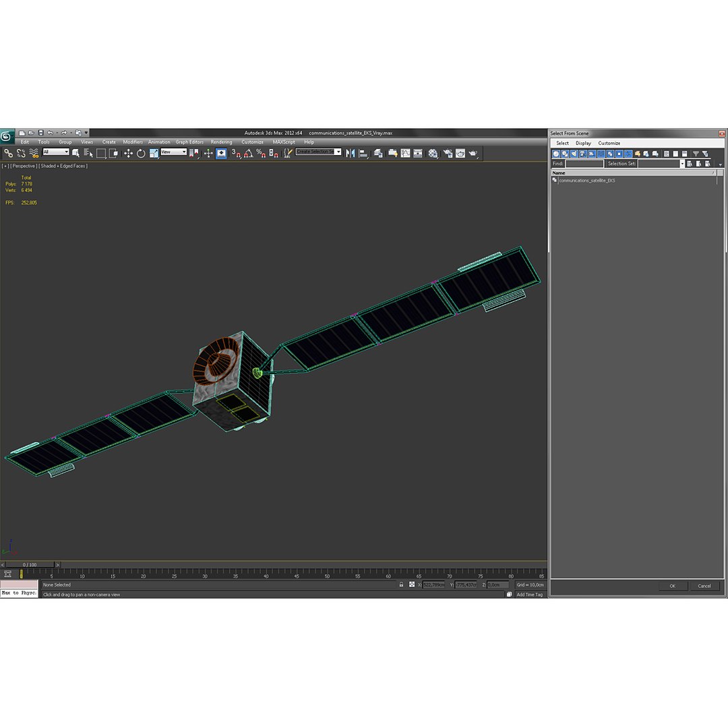Image resolution: width=728 pixels, height=728 pixels.
Task: Click Cancel in Select From Scene
Action: coord(704,586)
